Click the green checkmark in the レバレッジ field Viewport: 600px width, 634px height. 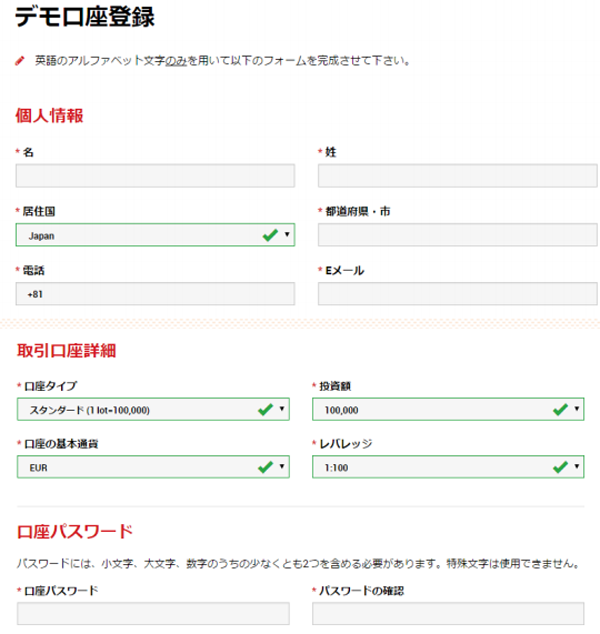[560, 466]
